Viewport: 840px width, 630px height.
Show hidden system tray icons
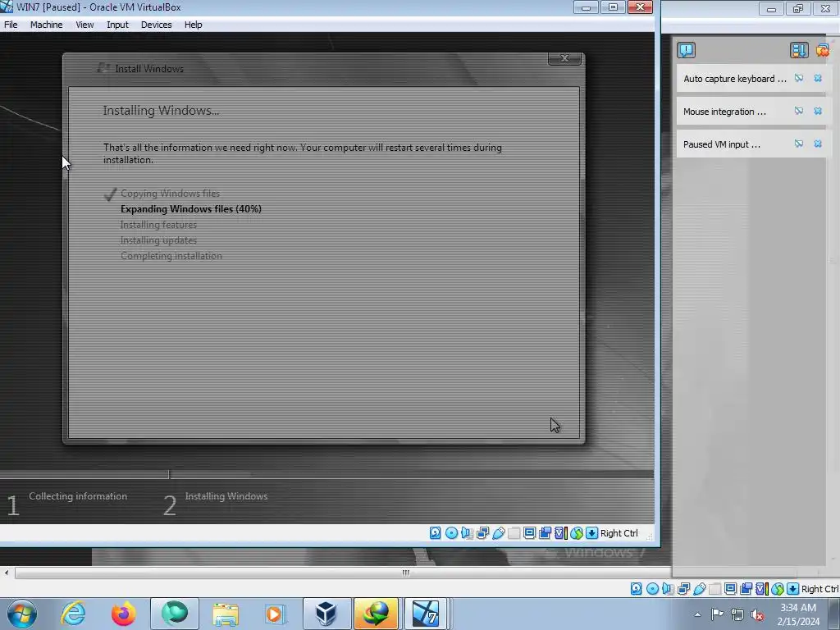tap(697, 614)
